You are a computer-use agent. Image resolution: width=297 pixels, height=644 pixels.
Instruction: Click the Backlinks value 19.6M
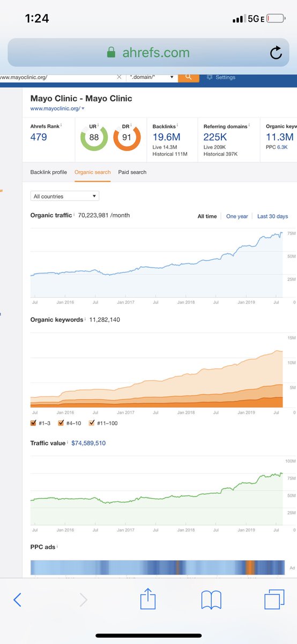(166, 137)
